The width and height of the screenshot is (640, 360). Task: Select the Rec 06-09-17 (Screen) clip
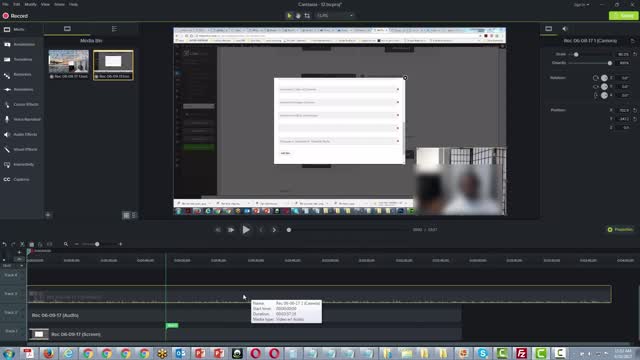[244, 334]
